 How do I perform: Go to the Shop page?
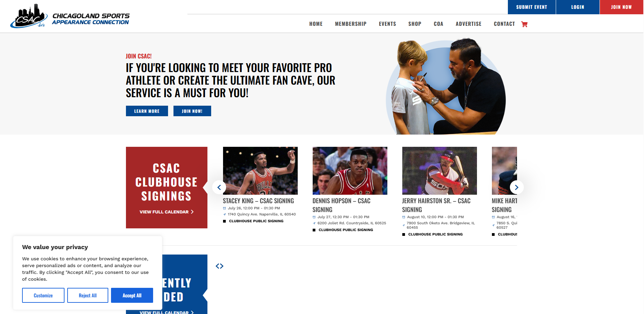pyautogui.click(x=415, y=24)
